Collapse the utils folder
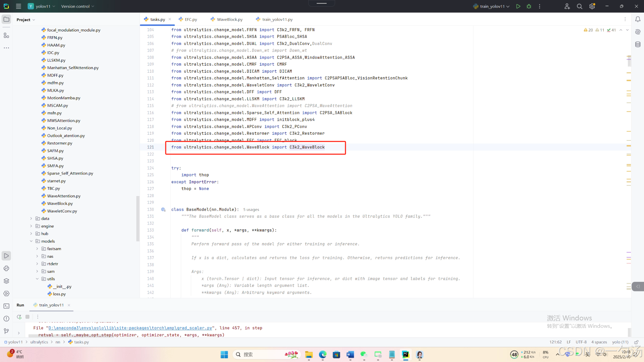The height and width of the screenshot is (362, 644). click(37, 279)
